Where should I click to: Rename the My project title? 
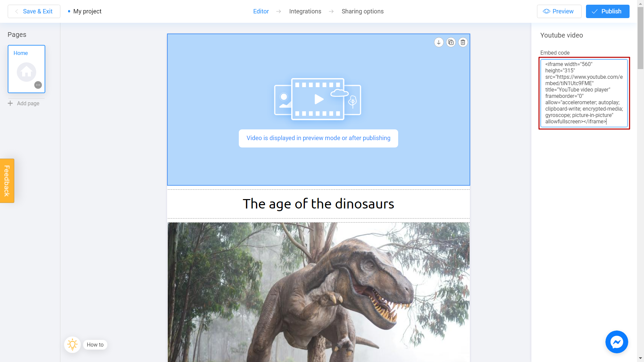tap(87, 11)
